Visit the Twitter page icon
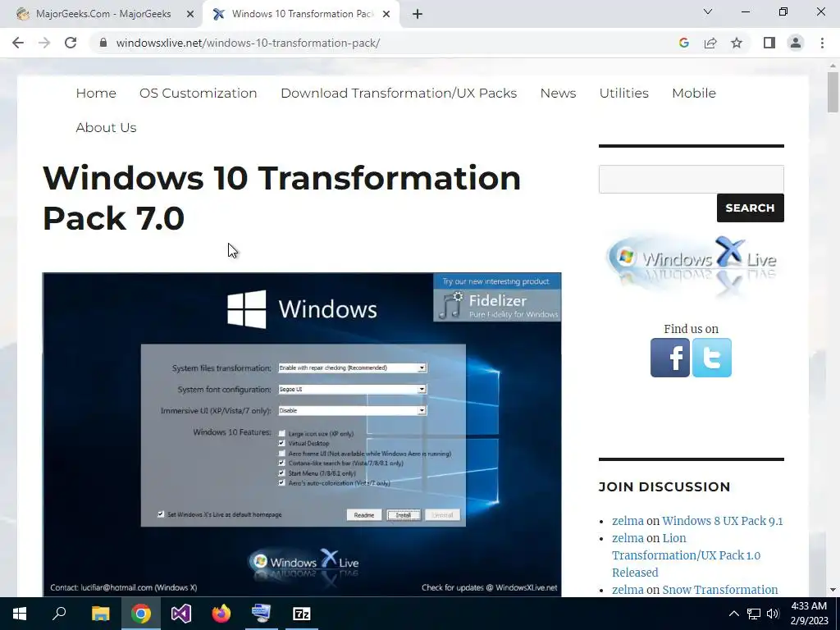This screenshot has height=630, width=840. [x=711, y=358]
